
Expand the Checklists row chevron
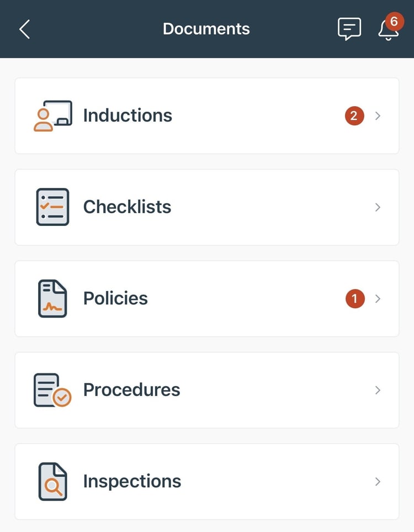(378, 207)
